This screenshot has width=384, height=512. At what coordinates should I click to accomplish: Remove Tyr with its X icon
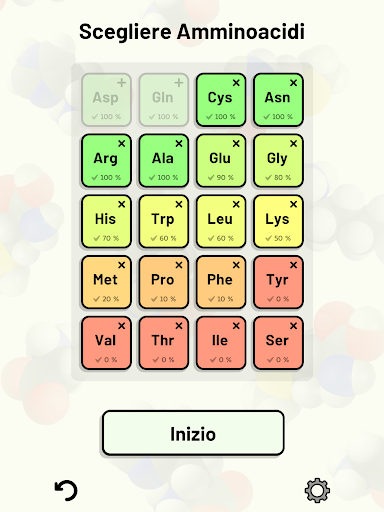point(293,265)
